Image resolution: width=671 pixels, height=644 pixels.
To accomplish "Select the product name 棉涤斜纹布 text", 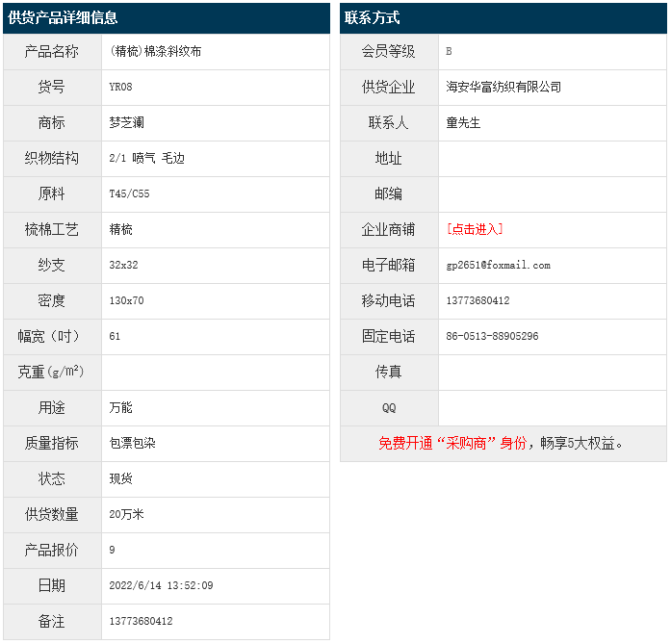I will pyautogui.click(x=156, y=52).
